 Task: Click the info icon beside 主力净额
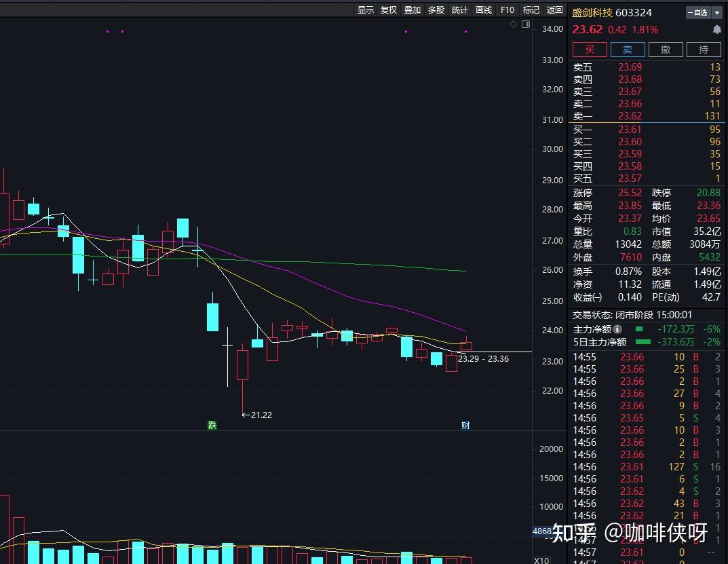pyautogui.click(x=617, y=329)
